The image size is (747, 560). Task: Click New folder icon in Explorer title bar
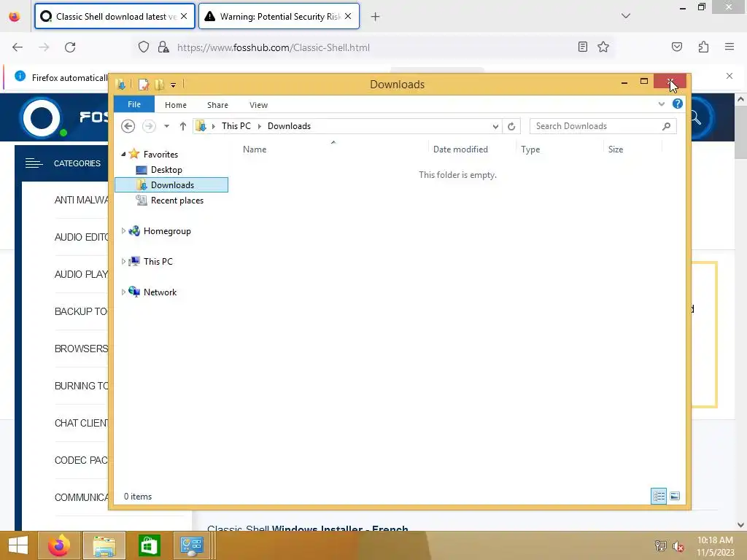point(159,85)
